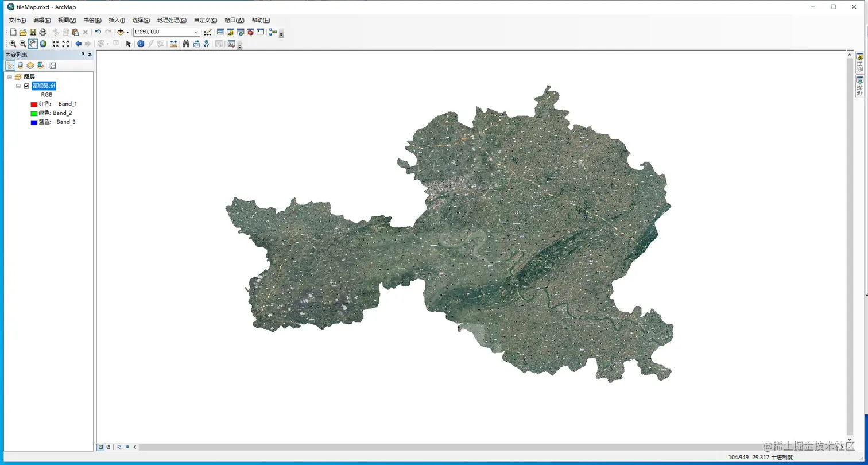Open the 窗口(W) menu
Screen dimensions: 868x465
(234, 20)
